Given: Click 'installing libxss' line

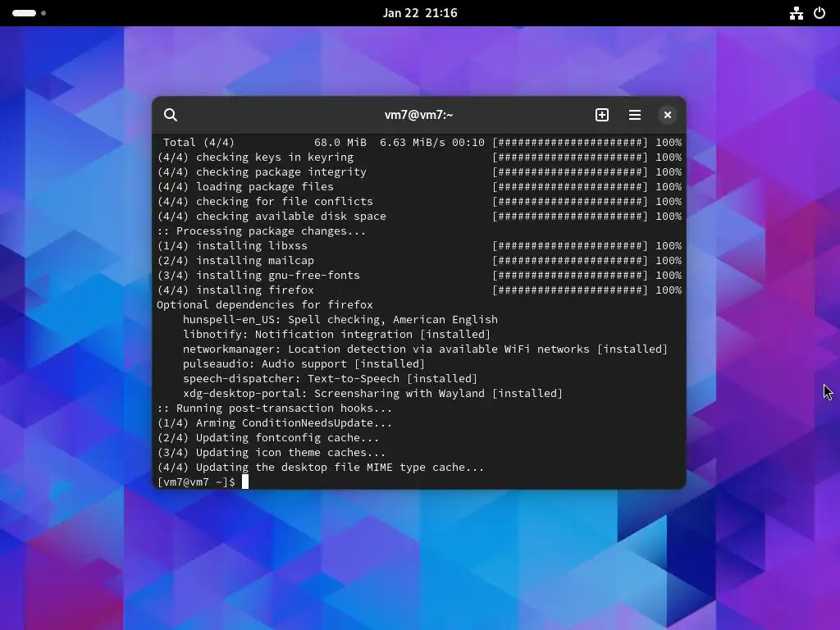Looking at the screenshot, I should pos(419,245).
